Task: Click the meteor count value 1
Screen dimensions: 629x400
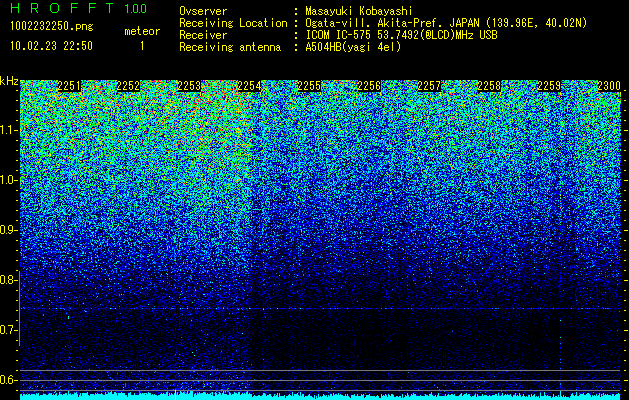Action: [x=142, y=46]
